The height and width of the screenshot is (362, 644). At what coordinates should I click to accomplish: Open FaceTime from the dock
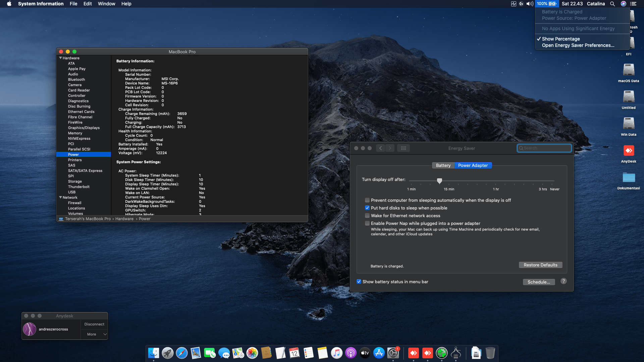(x=210, y=353)
